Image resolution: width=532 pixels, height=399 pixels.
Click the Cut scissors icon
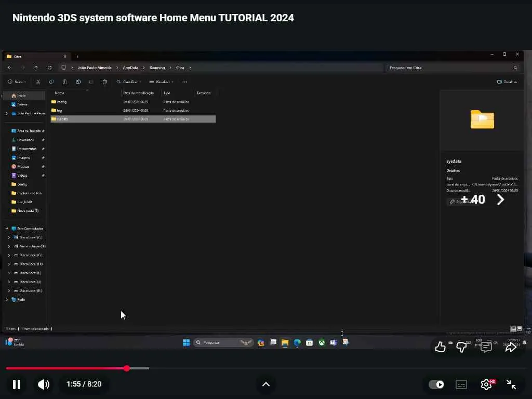[38, 82]
